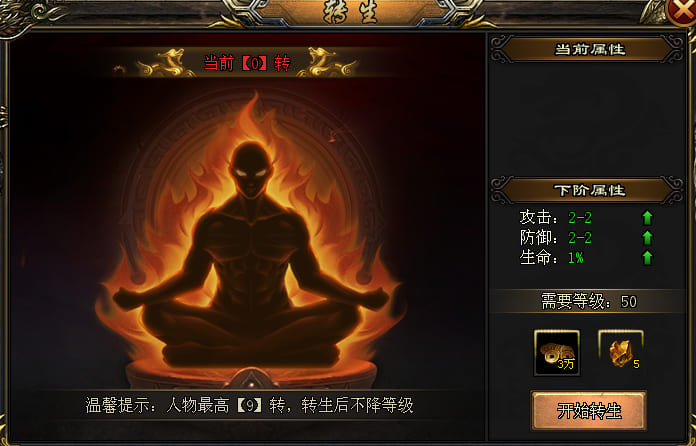Click the green arrow beside 生命
696x446 pixels.
[647, 257]
